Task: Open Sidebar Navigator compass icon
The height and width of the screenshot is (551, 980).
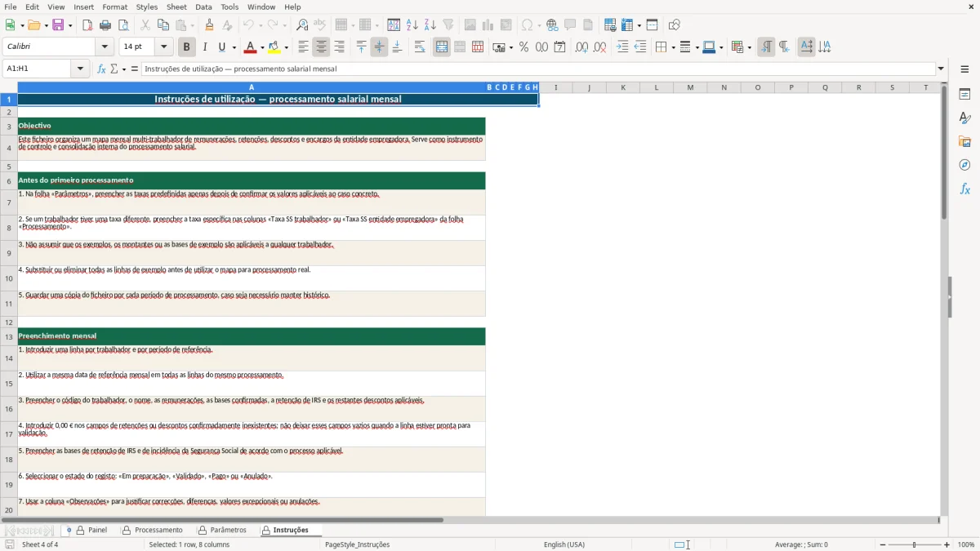Action: click(964, 166)
